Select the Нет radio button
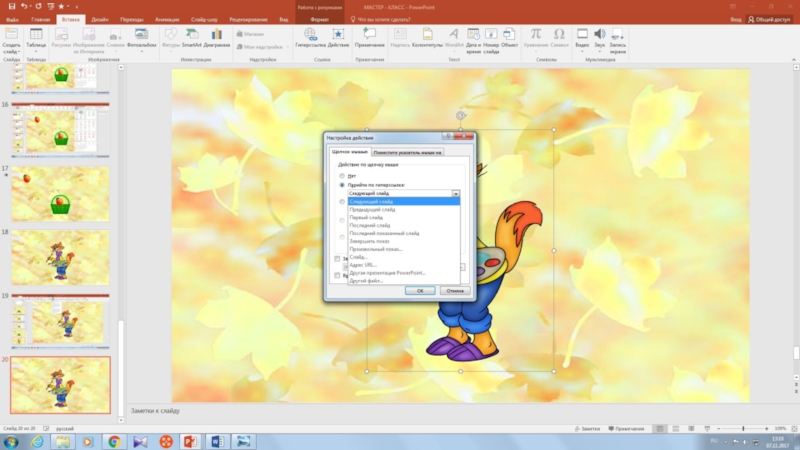This screenshot has height=450, width=800. click(x=342, y=175)
